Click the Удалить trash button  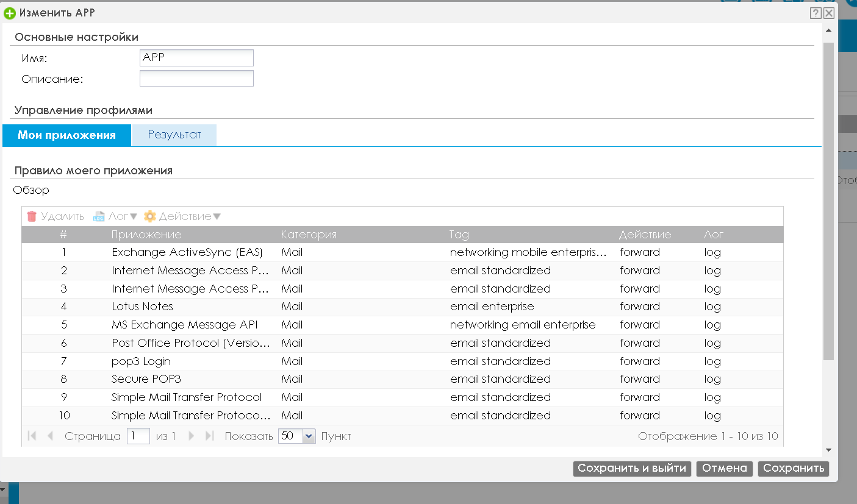56,216
